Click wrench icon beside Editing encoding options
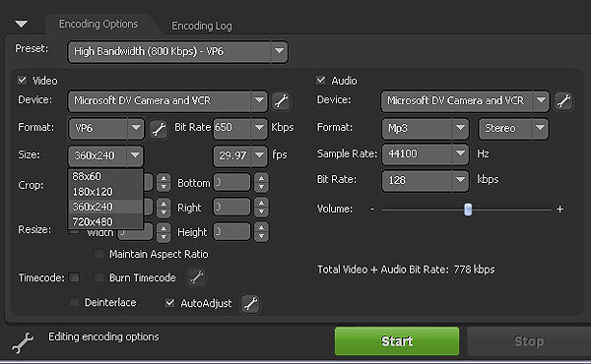Screen dimensions: 591x364 tap(23, 342)
